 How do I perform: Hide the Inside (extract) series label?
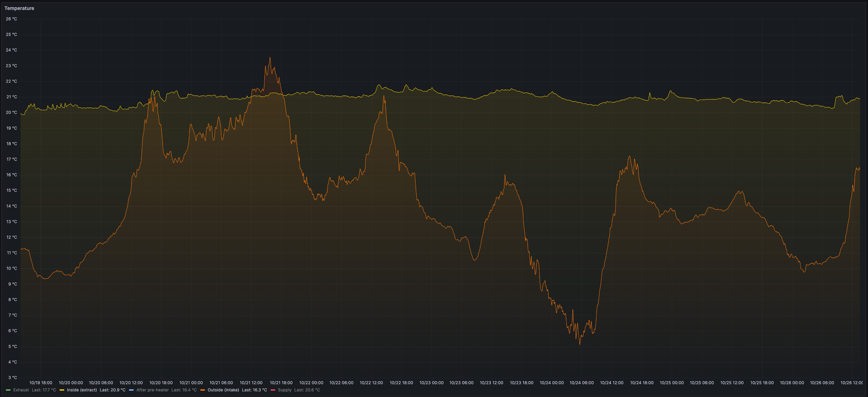pos(82,390)
